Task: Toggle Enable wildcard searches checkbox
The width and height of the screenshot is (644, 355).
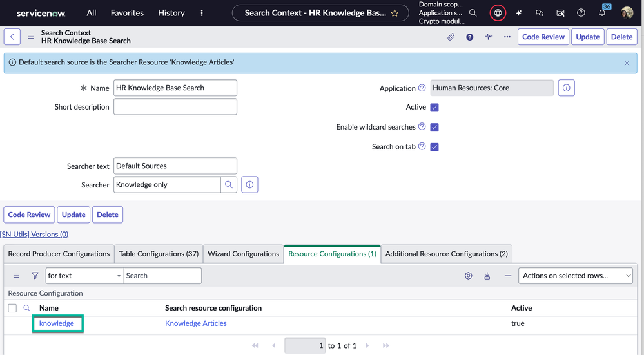Action: [434, 127]
